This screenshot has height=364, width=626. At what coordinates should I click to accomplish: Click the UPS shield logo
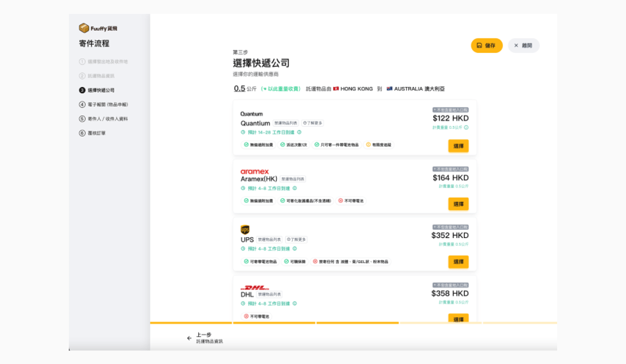click(x=245, y=230)
